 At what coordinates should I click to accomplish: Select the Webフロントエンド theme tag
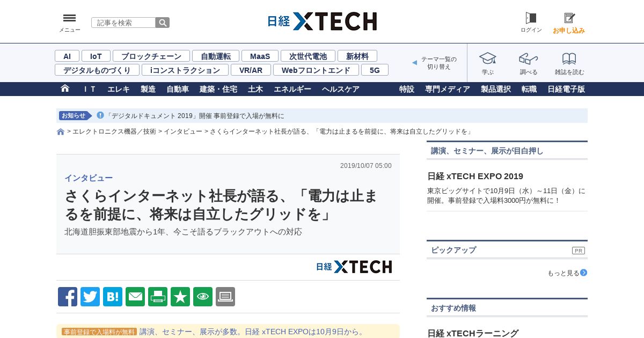[316, 70]
